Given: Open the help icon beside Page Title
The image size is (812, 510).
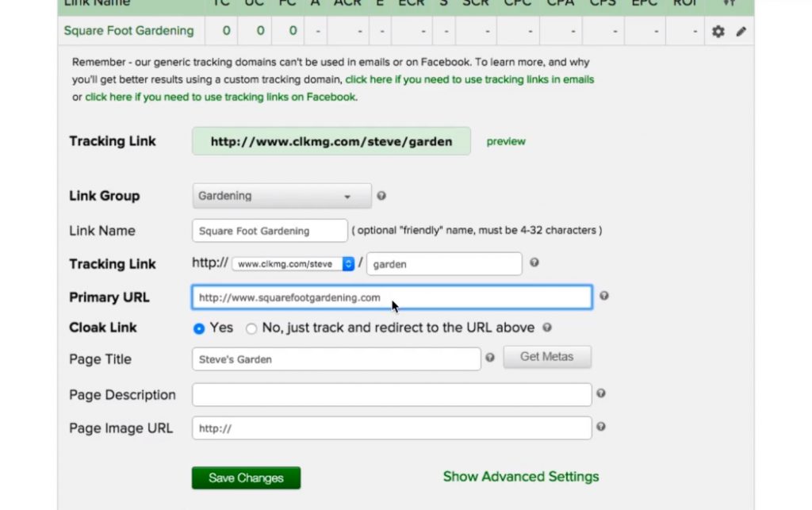Looking at the screenshot, I should click(x=490, y=357).
